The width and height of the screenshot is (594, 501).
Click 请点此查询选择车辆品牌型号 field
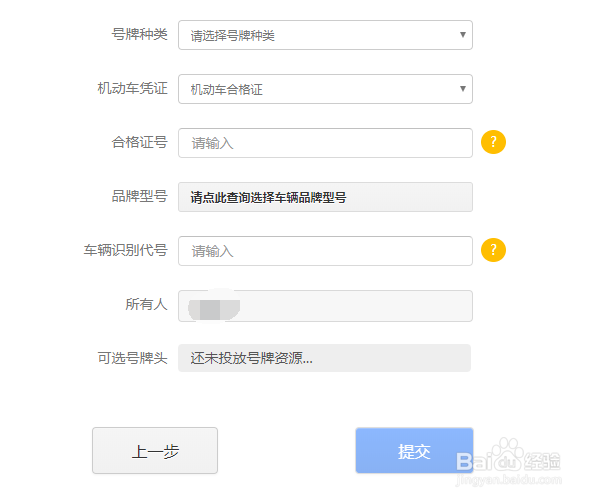[325, 197]
